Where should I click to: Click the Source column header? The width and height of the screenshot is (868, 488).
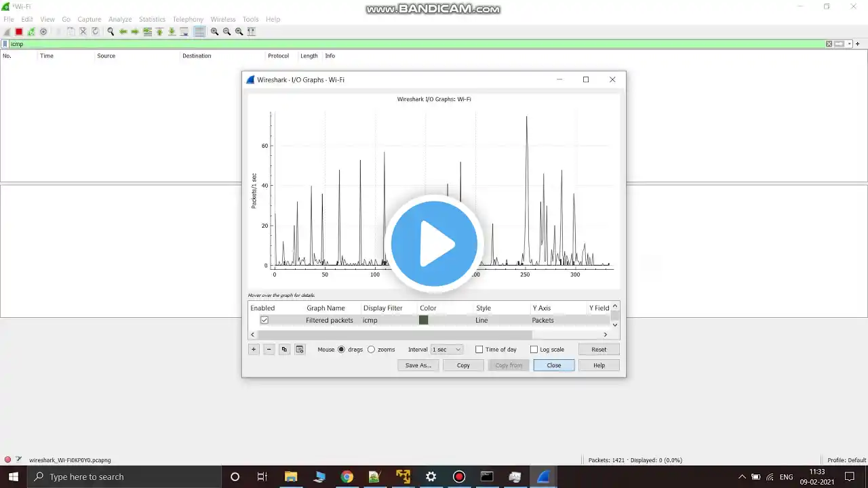pyautogui.click(x=106, y=56)
